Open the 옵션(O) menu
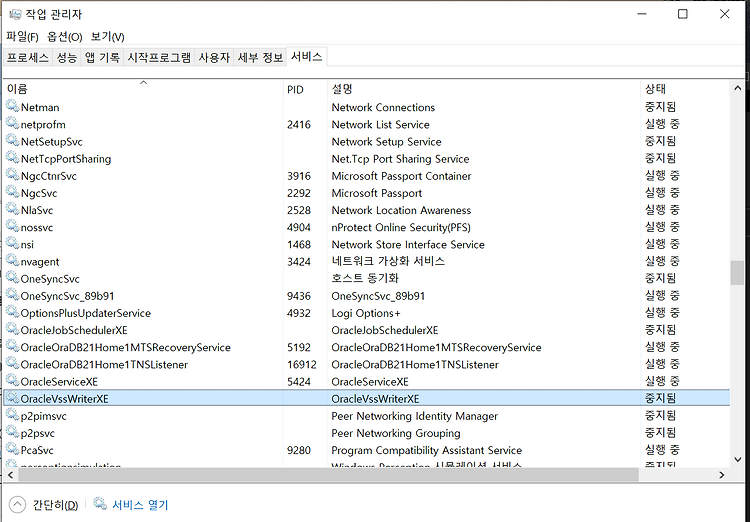 pyautogui.click(x=65, y=37)
